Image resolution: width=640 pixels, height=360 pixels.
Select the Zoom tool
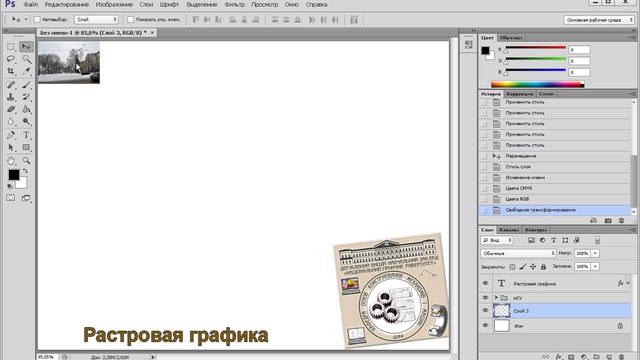[x=26, y=161]
